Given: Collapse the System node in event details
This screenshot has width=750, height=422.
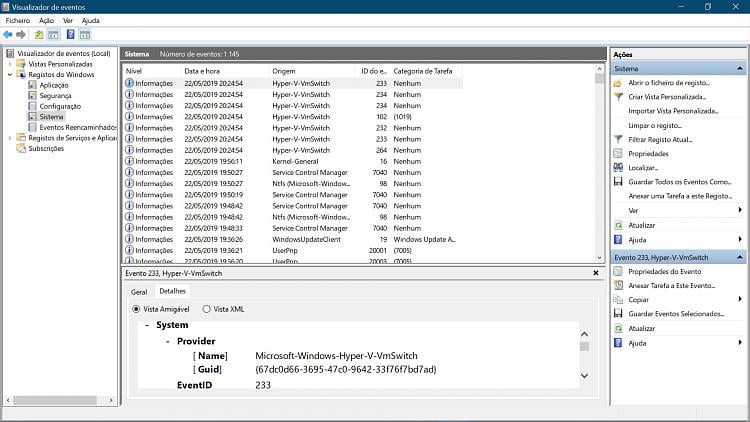Looking at the screenshot, I should tap(147, 325).
